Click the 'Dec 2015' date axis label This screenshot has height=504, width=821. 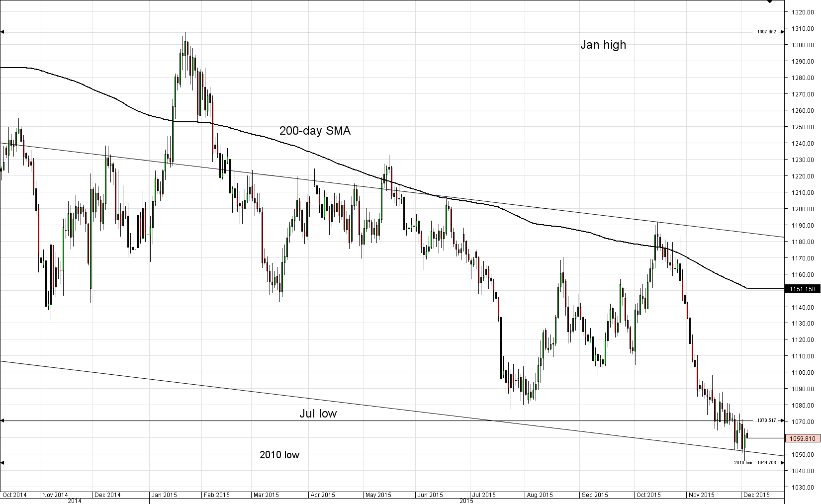coord(756,495)
